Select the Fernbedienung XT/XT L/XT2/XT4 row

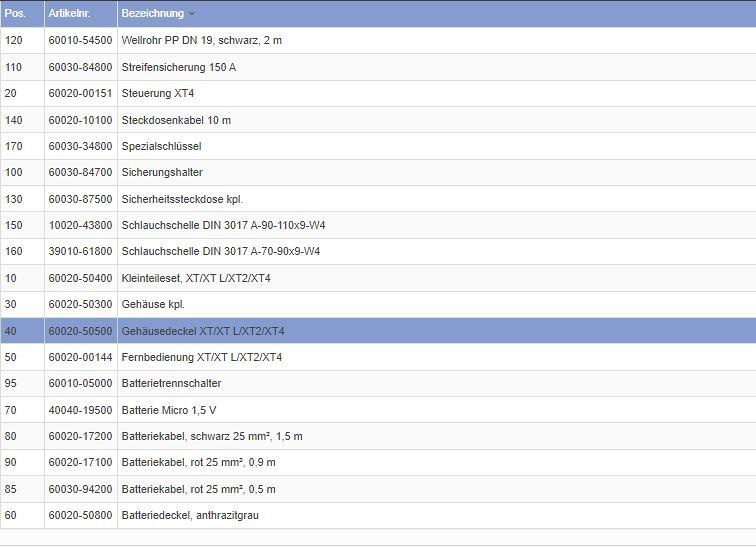[x=201, y=357]
